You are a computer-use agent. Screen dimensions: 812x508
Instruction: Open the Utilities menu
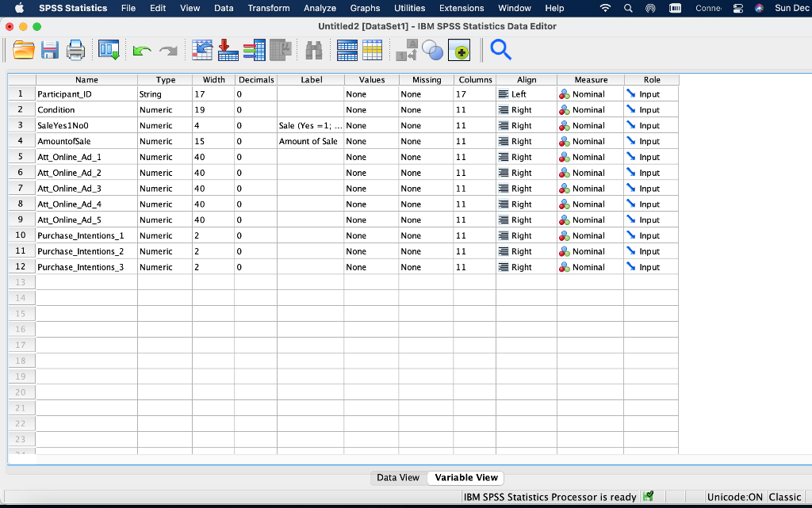(x=410, y=8)
